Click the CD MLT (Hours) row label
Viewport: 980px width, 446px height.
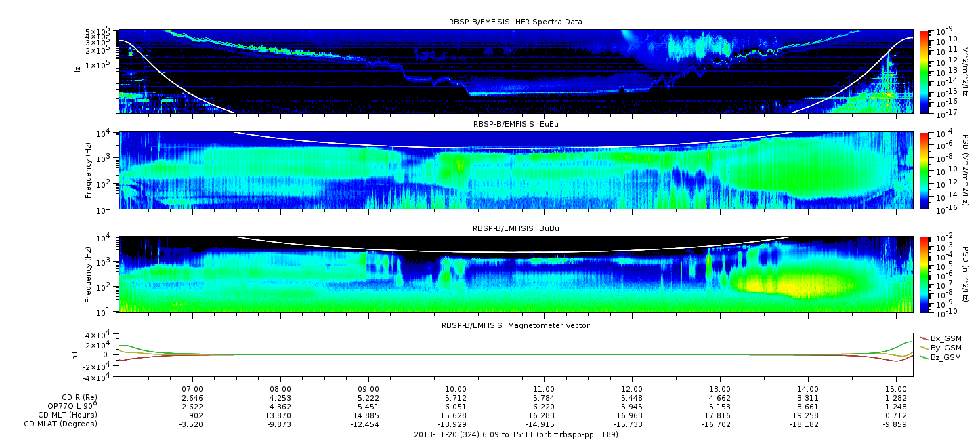(x=67, y=415)
